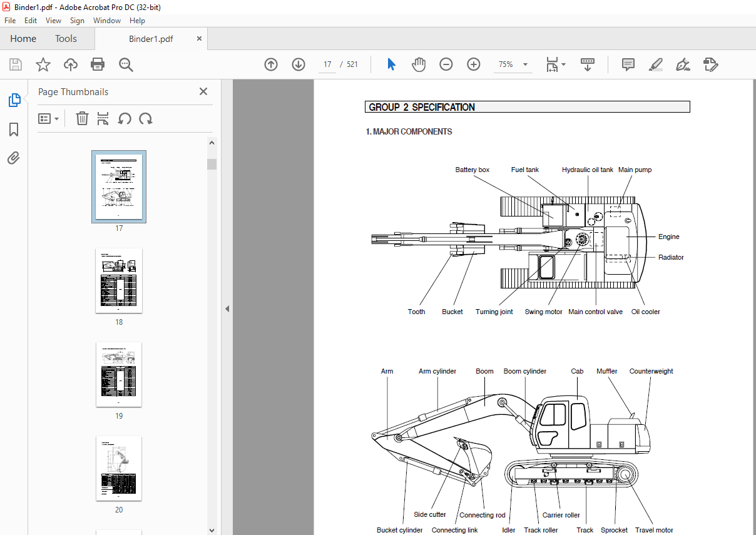Click the 'Boom cylinder' diagram label

pos(525,371)
